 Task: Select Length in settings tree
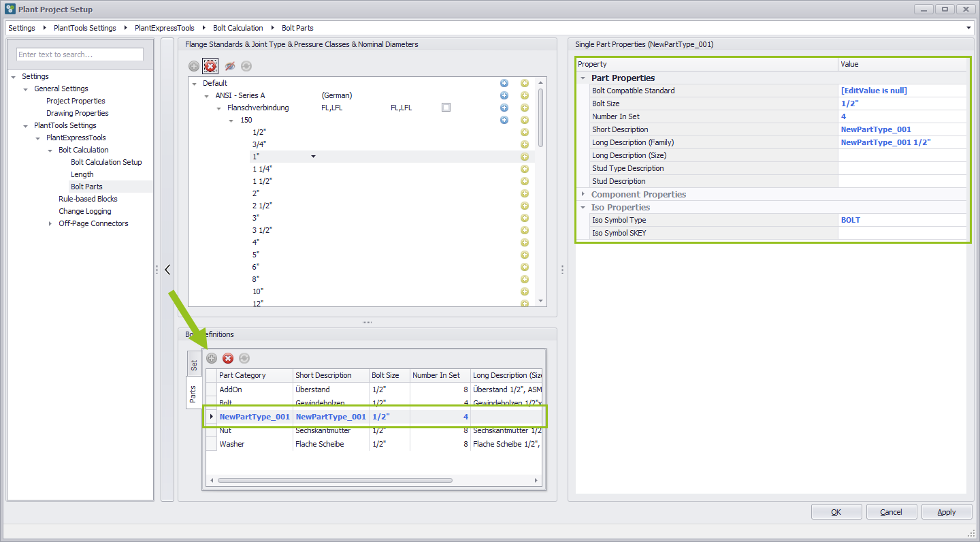pyautogui.click(x=82, y=174)
